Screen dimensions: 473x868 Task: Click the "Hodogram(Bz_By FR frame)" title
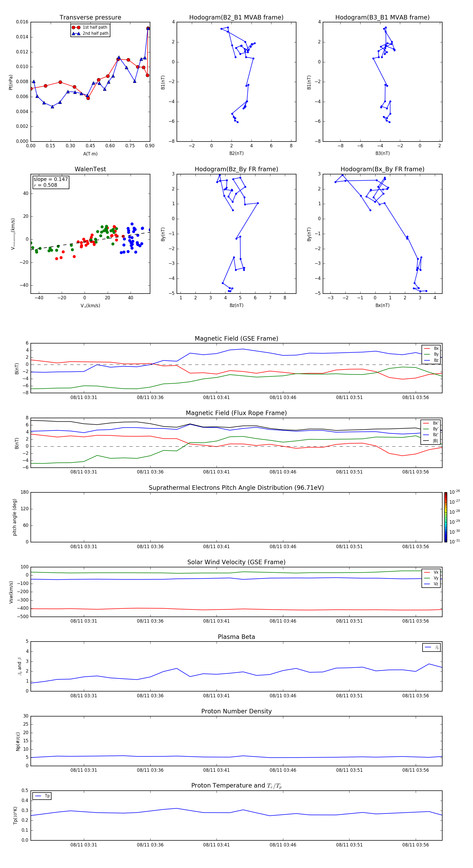pyautogui.click(x=236, y=169)
